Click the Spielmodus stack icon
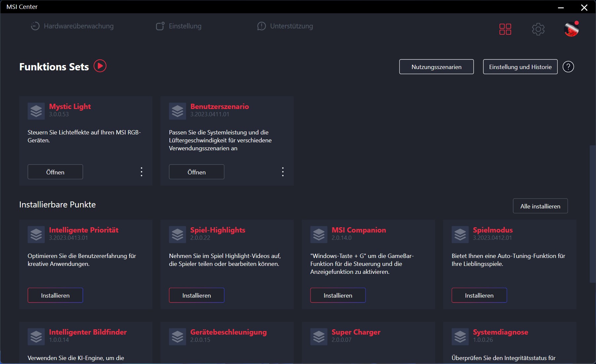The width and height of the screenshot is (596, 364). (x=460, y=235)
